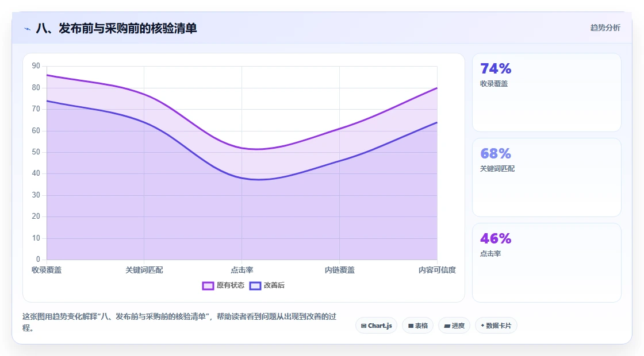Click the lightning icon beside the section title
644x356 pixels.
click(27, 29)
